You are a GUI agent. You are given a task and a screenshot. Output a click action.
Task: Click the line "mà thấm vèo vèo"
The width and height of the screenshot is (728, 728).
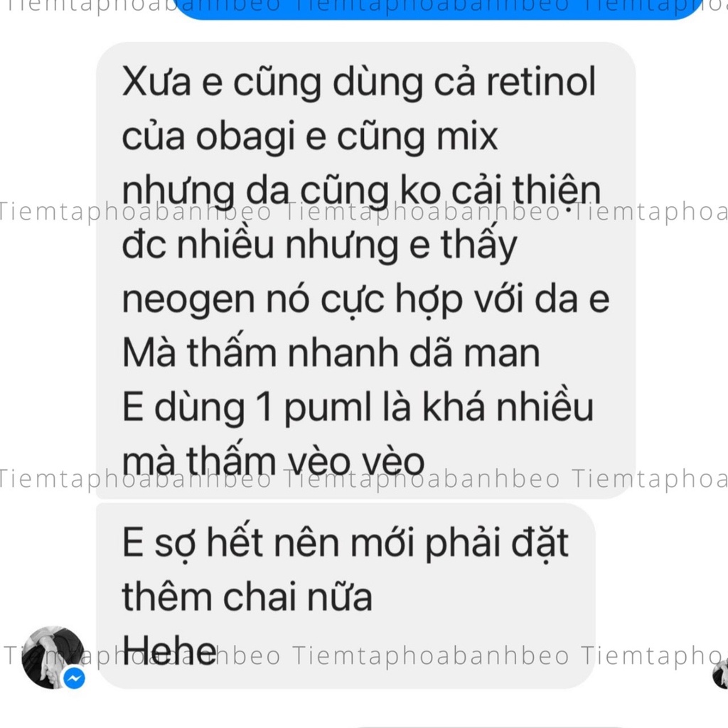coord(273,461)
